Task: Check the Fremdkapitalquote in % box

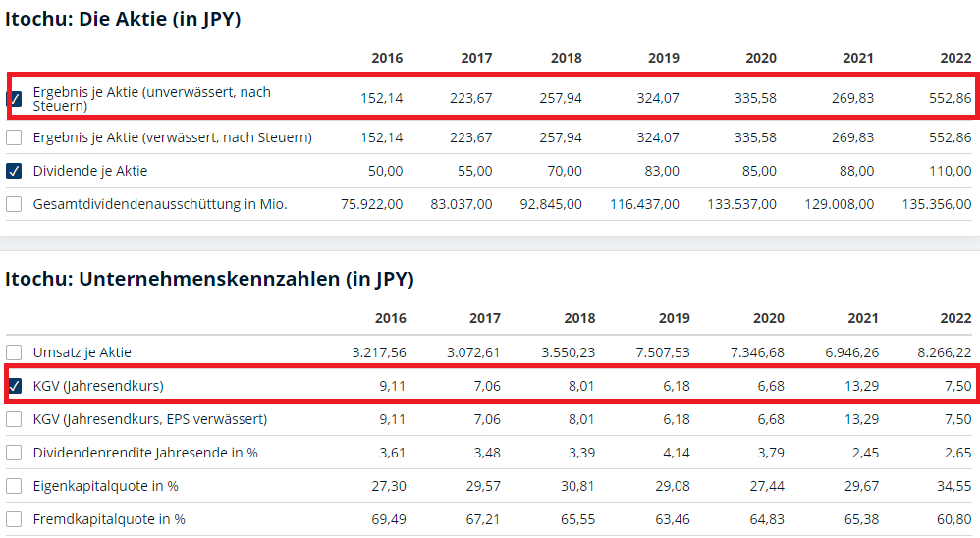Action: (x=14, y=519)
